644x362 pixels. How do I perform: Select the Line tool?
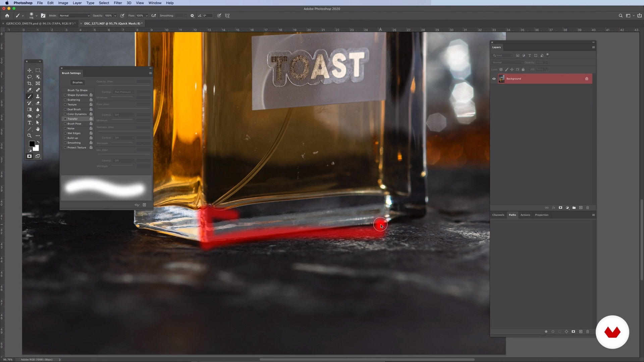tap(30, 129)
